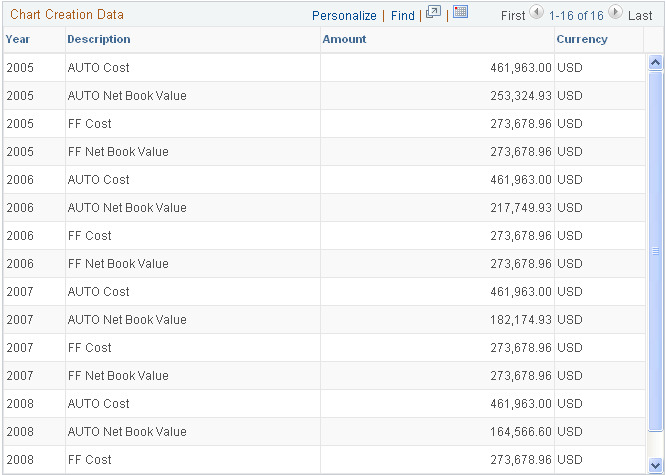
Task: Sort by Currency column header
Action: point(582,39)
